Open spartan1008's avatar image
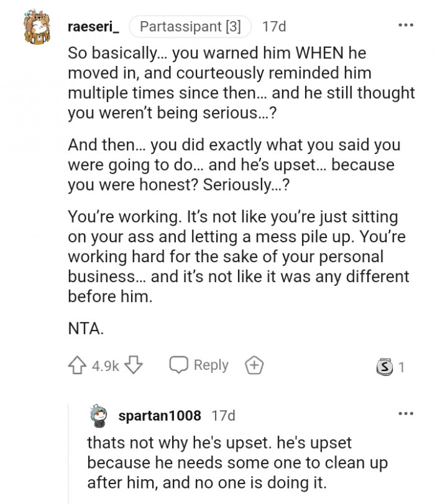Image resolution: width=435 pixels, height=504 pixels. point(98,415)
